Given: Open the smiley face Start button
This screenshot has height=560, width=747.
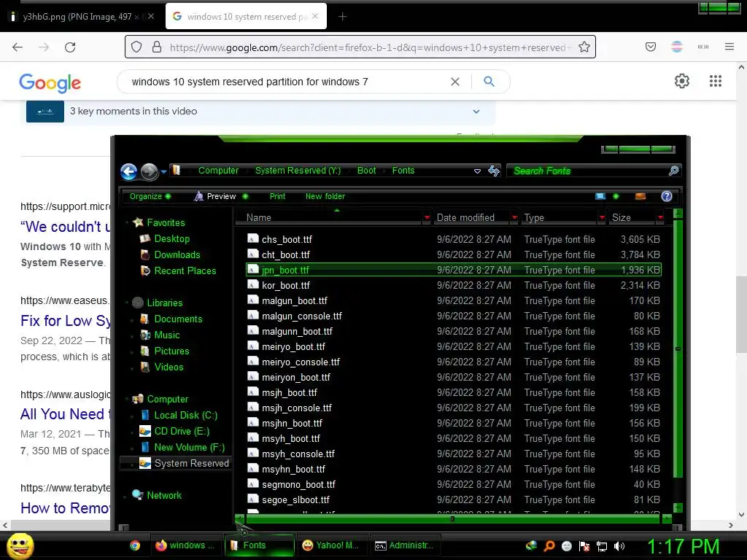Looking at the screenshot, I should pyautogui.click(x=20, y=545).
